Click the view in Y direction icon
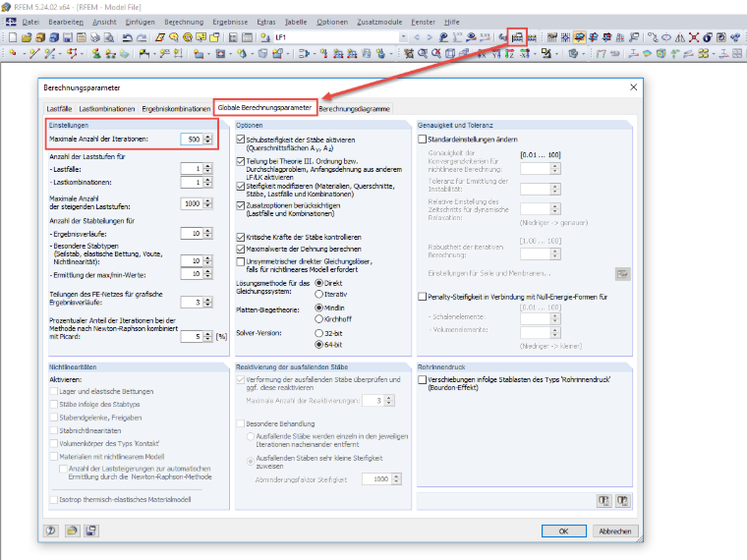The width and height of the screenshot is (747, 560). coord(496,54)
